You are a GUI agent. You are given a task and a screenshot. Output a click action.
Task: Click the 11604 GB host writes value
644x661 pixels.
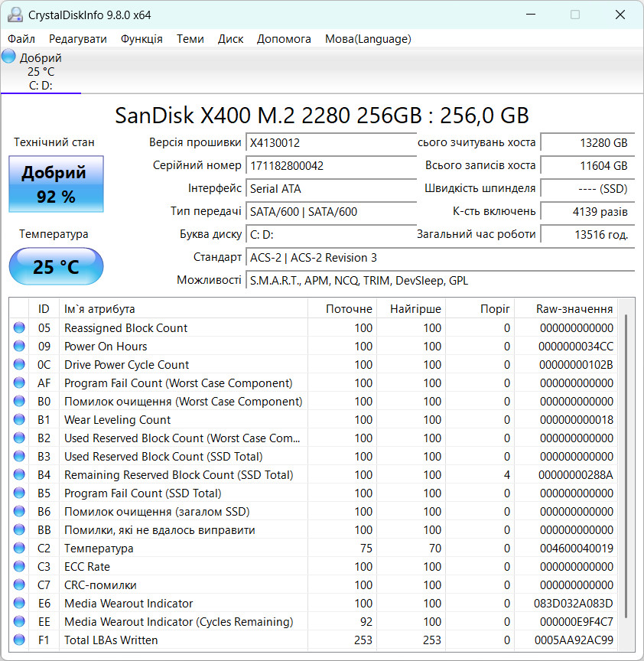click(587, 166)
